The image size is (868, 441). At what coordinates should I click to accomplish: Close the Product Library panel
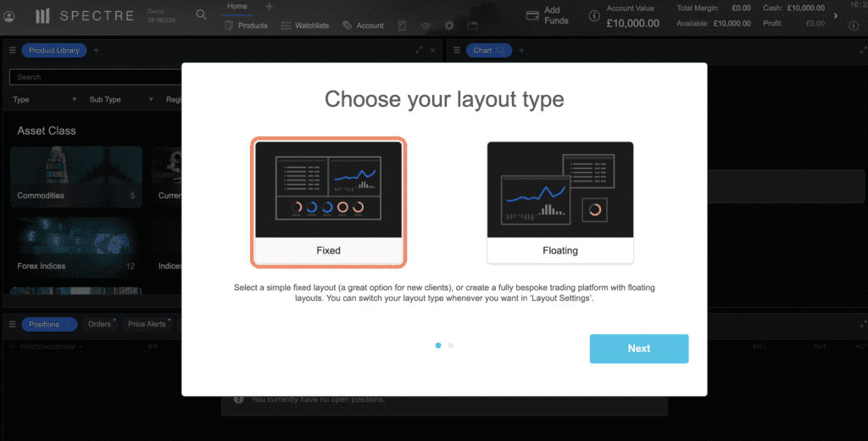click(433, 50)
